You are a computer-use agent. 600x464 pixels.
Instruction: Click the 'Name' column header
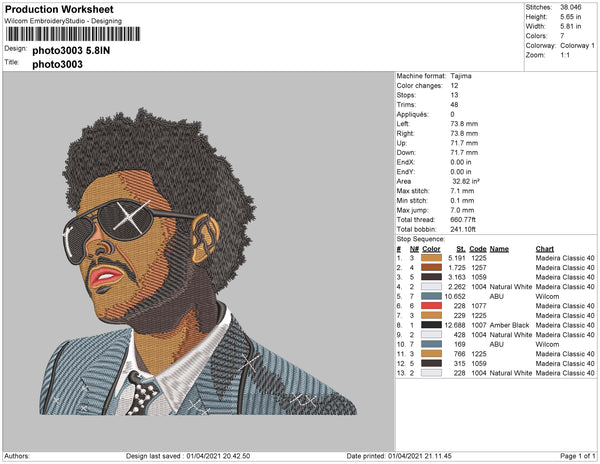pos(499,249)
